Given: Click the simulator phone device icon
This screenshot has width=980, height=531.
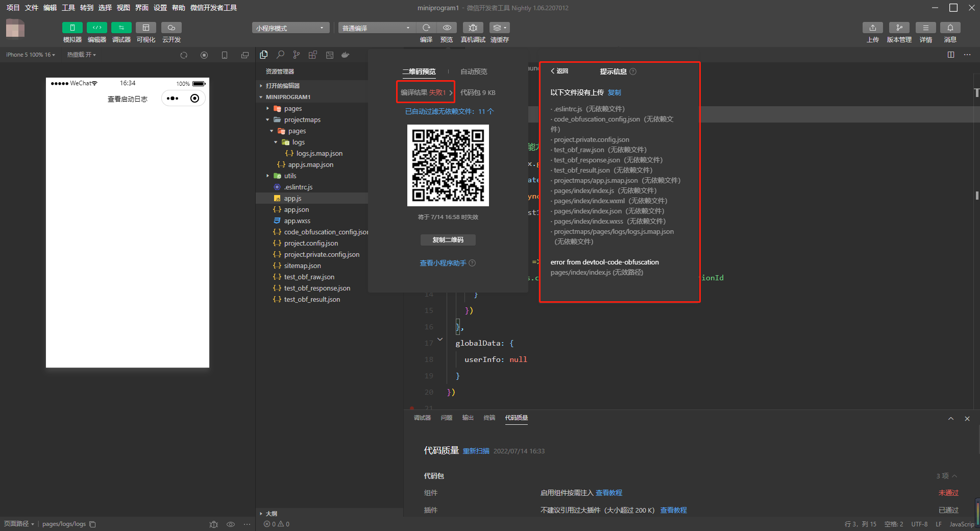Looking at the screenshot, I should (x=225, y=55).
